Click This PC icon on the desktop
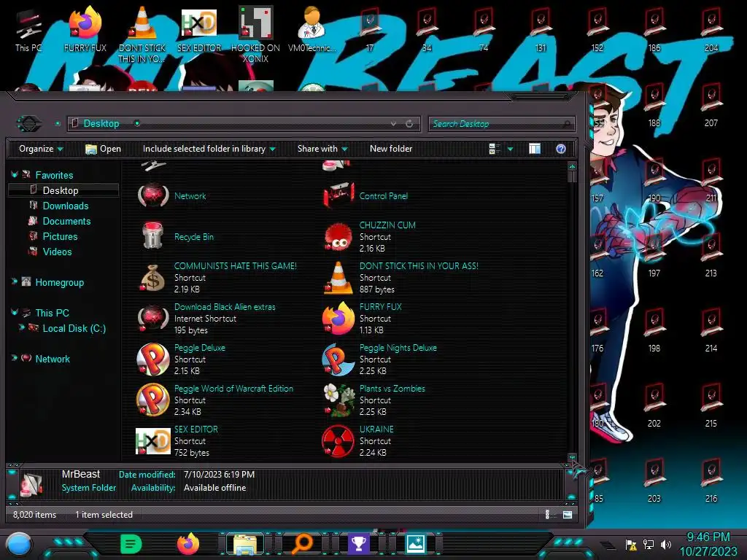The height and width of the screenshot is (560, 747). tap(28, 28)
